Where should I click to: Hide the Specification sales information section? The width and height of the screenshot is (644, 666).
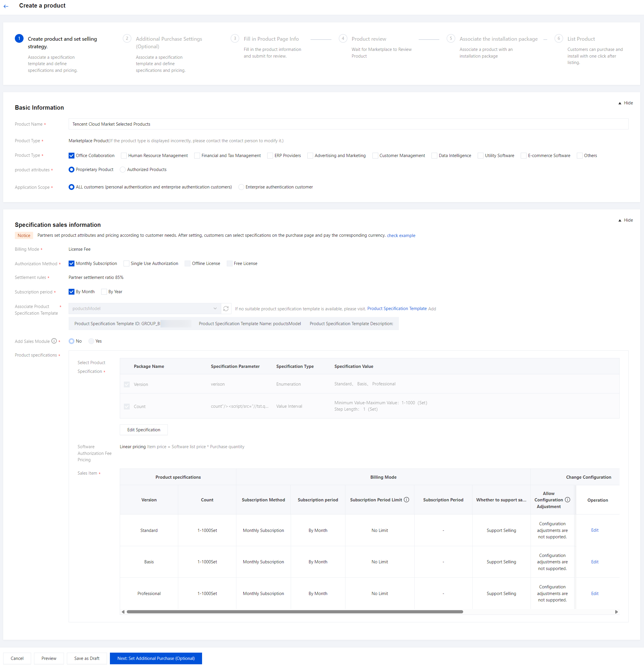click(625, 220)
